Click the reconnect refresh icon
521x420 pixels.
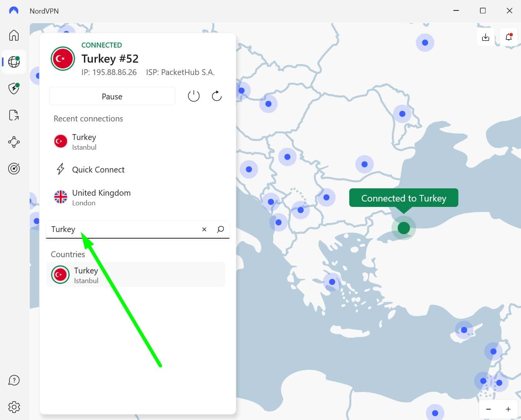tap(217, 96)
